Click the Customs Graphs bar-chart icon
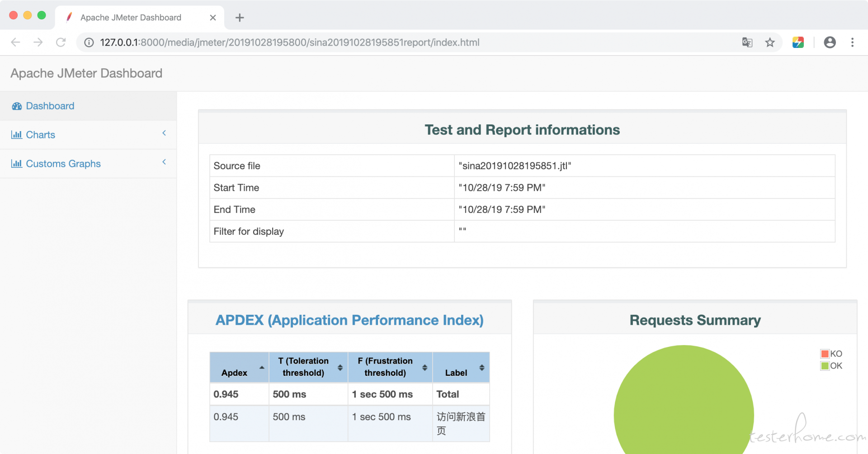 click(17, 164)
